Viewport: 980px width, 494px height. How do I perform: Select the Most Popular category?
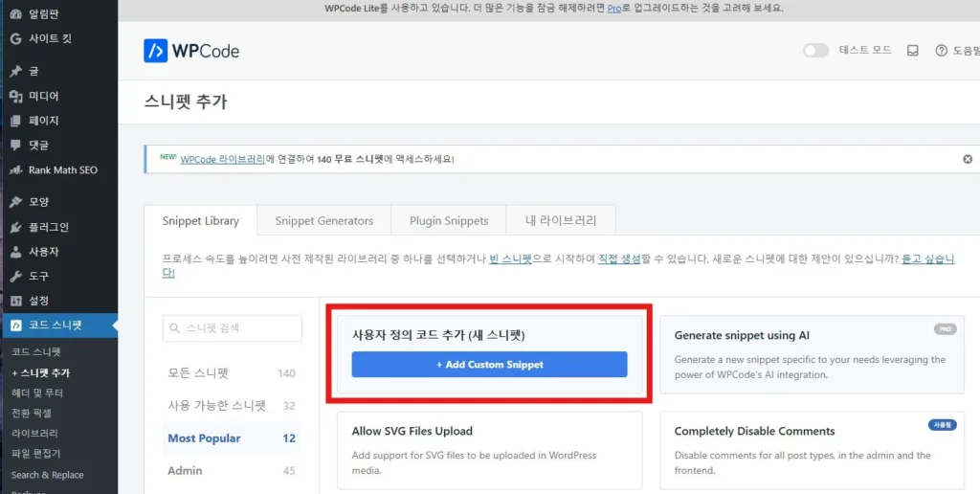(x=232, y=438)
